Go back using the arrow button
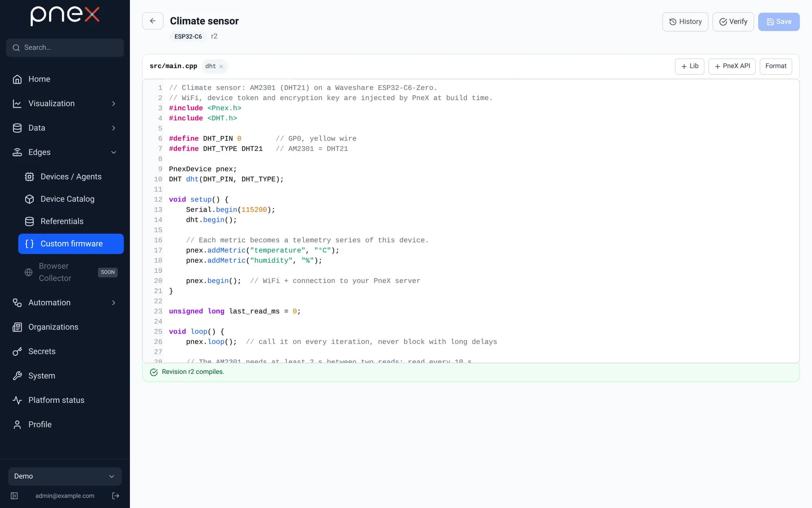Viewport: 812px width, 508px height. [x=153, y=21]
